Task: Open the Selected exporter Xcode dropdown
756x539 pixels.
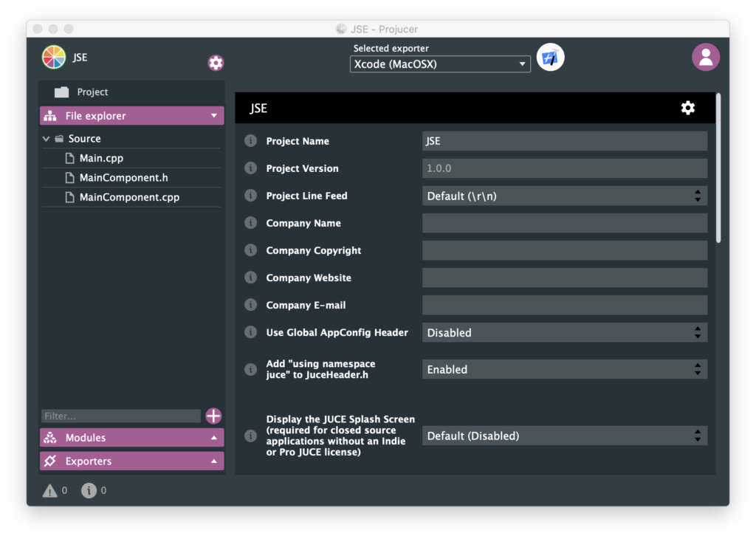Action: point(440,64)
